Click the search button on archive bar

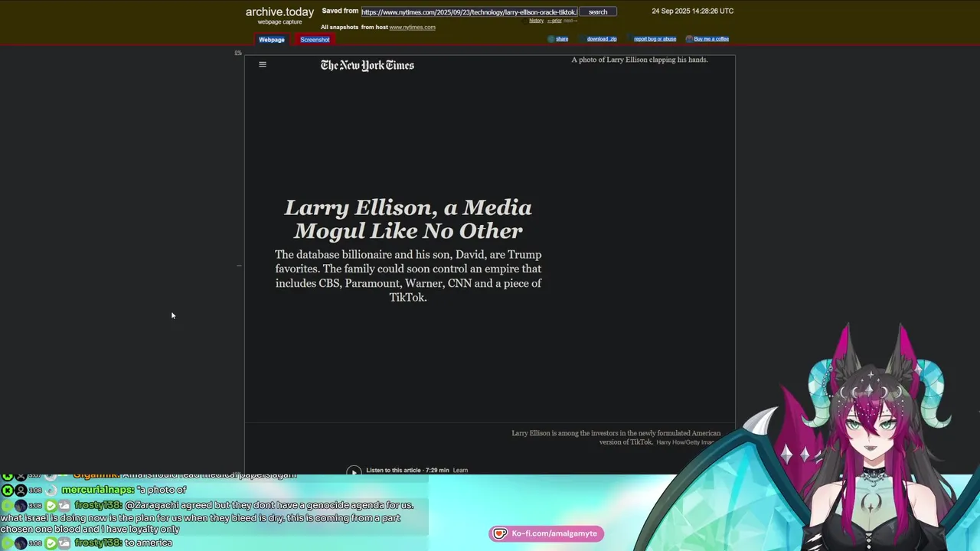pos(598,11)
